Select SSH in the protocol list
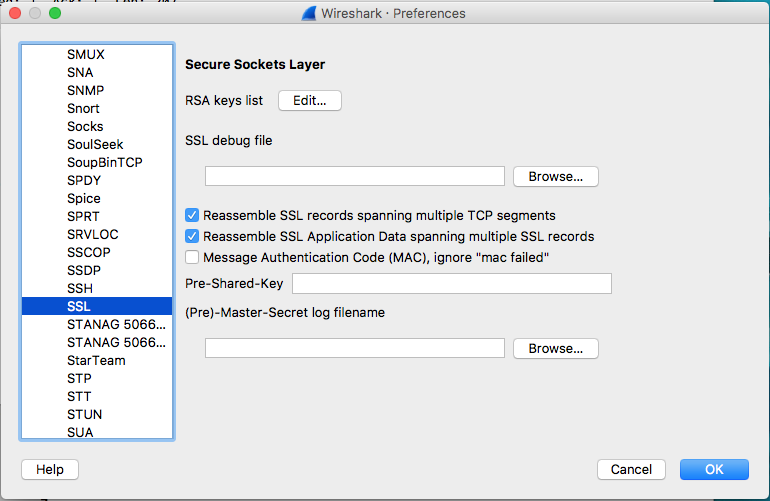 (x=80, y=288)
